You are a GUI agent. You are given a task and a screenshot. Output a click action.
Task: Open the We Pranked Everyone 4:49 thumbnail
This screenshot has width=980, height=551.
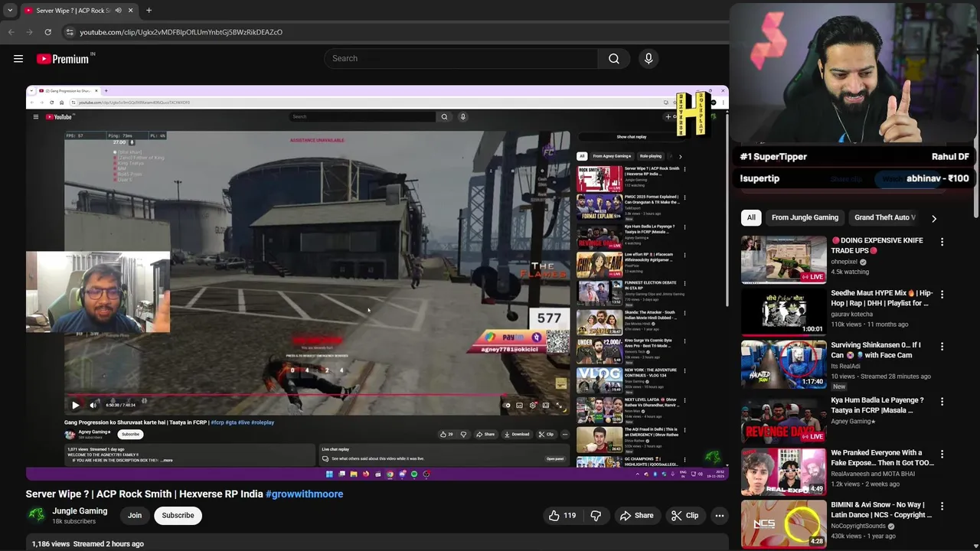click(x=783, y=471)
